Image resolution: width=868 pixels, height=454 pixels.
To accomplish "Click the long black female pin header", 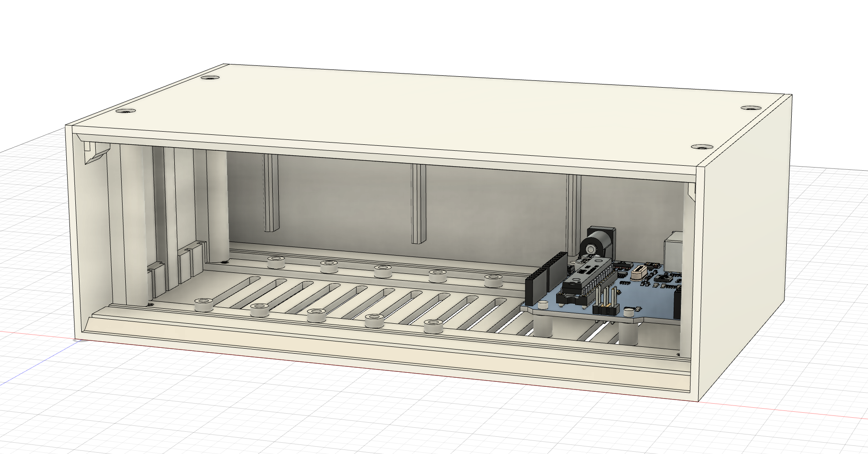I will click(x=546, y=278).
